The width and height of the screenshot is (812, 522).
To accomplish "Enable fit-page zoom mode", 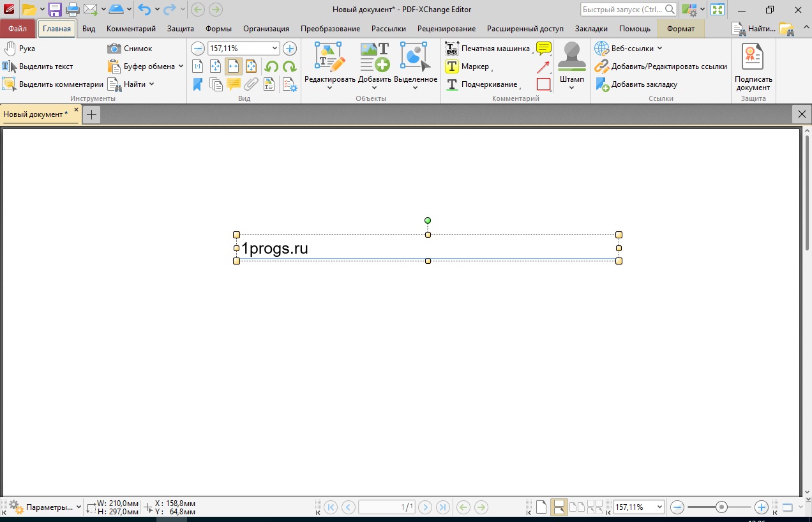I will (x=216, y=66).
